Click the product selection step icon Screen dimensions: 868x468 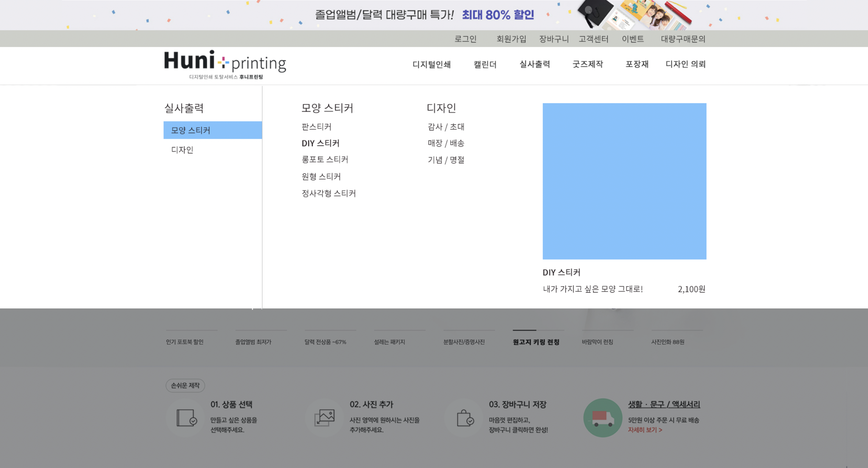point(185,418)
